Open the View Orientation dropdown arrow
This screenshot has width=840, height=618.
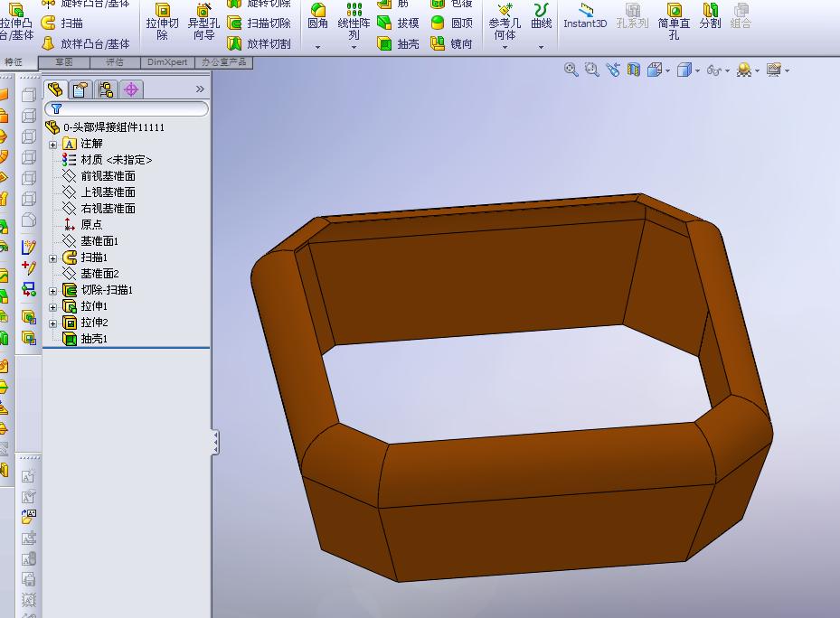[667, 70]
